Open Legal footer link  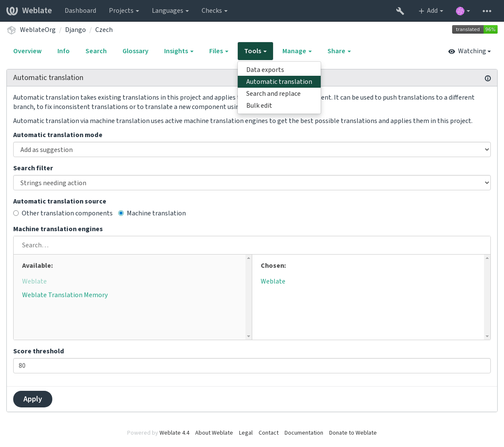245,433
